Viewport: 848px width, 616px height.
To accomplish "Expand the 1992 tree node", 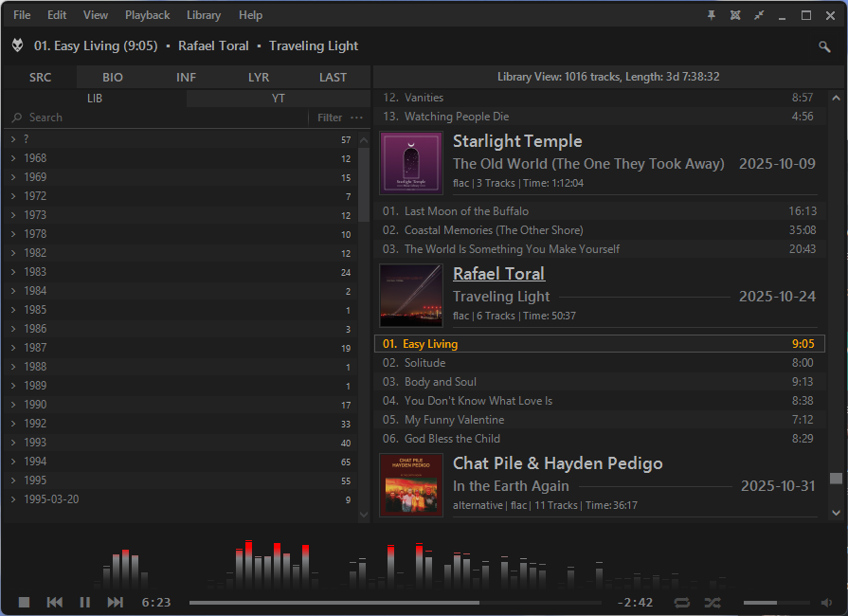I will click(13, 423).
